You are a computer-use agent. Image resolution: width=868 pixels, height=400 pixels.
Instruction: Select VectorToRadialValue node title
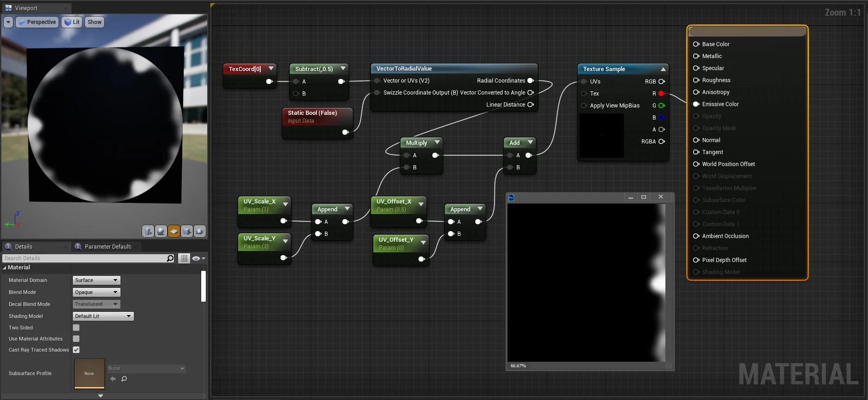coord(404,69)
